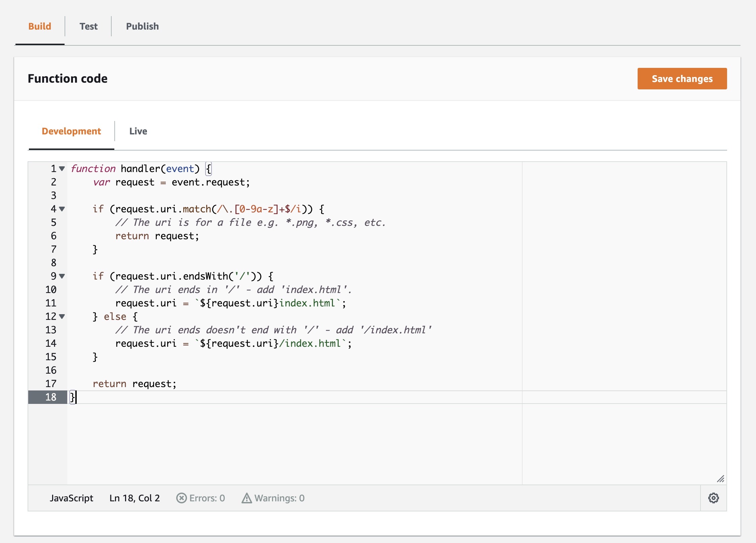
Task: Click 'return request;' on line 6
Action: point(157,236)
